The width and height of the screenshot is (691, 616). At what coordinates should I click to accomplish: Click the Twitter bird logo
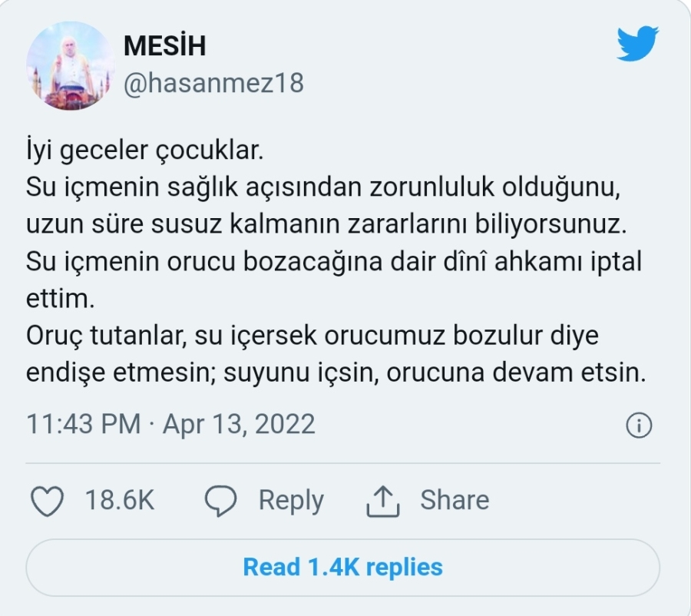tap(637, 44)
